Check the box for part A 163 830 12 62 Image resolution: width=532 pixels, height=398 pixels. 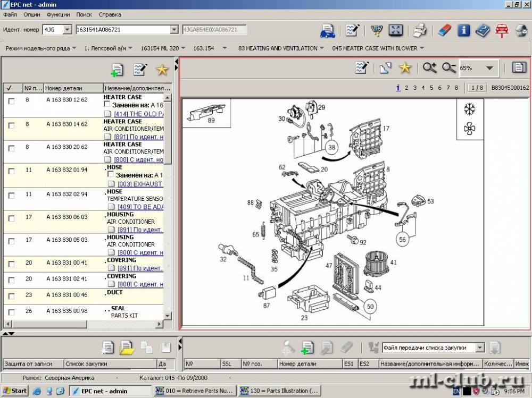click(x=11, y=100)
